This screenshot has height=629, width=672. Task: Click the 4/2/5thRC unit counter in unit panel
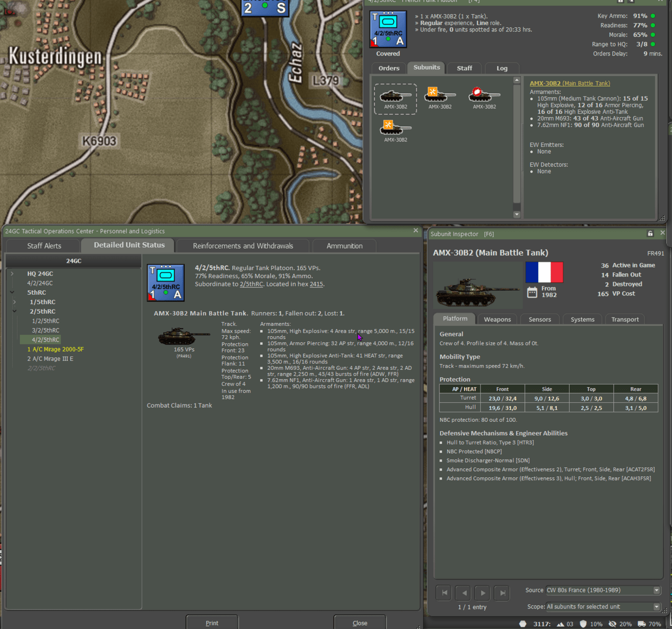388,29
